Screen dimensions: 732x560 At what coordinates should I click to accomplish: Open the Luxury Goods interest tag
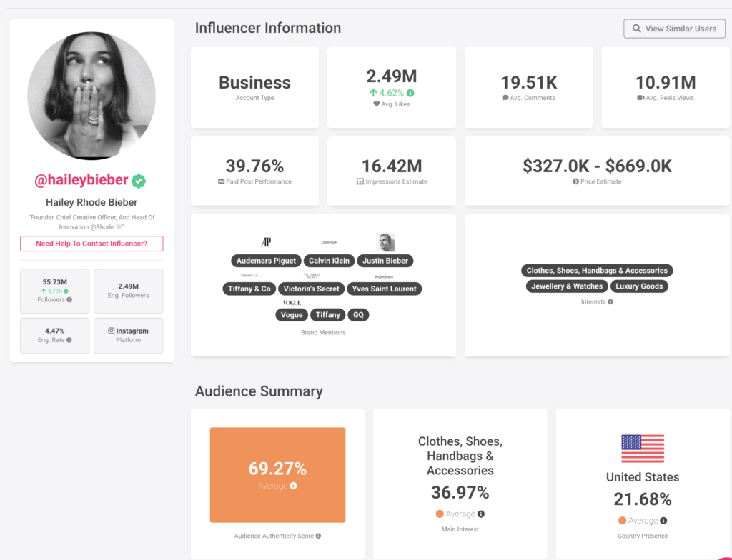pyautogui.click(x=639, y=286)
